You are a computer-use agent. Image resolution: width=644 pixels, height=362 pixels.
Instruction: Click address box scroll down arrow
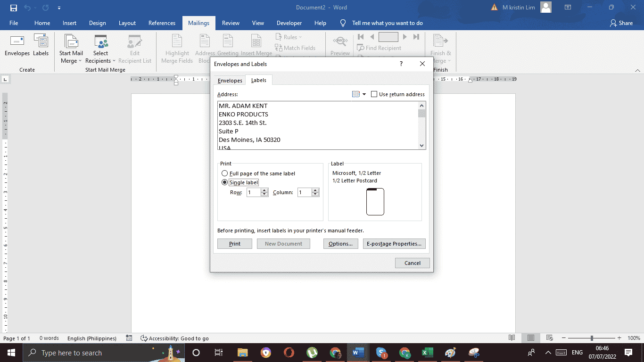pyautogui.click(x=422, y=146)
